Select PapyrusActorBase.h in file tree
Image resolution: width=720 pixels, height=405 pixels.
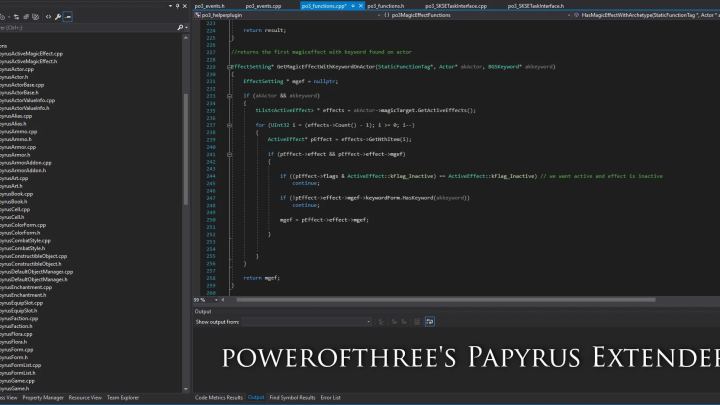click(19, 93)
